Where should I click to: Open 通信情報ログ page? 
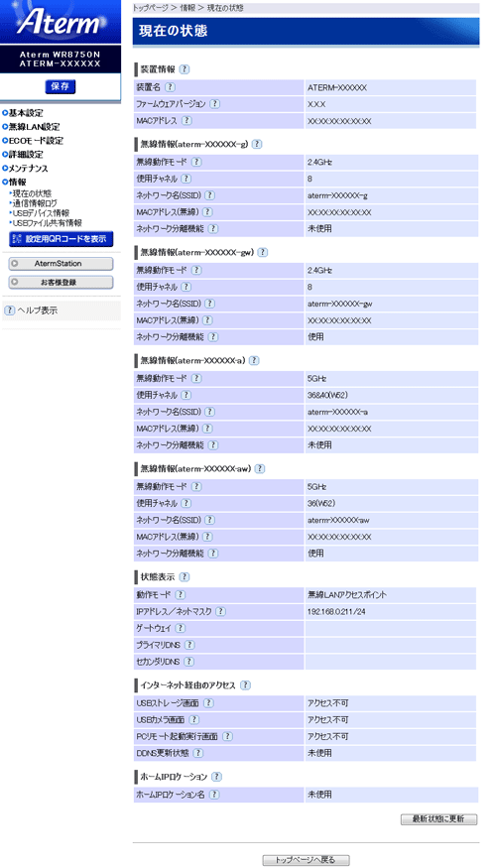[35, 203]
